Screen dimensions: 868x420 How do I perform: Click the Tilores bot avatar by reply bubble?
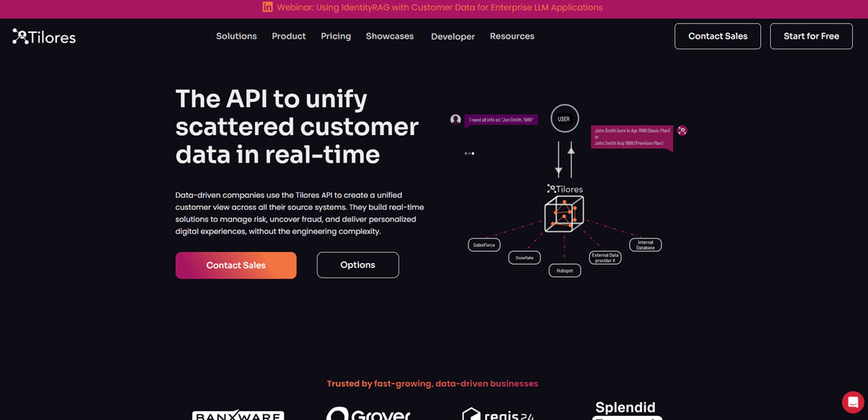point(682,130)
